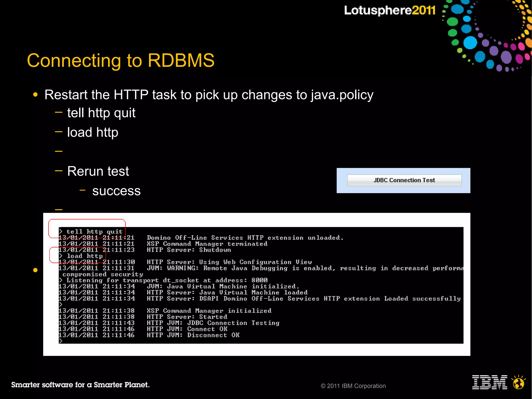Click the 'success' sub-bullet text
The height and width of the screenshot is (399, 532).
pyautogui.click(x=116, y=191)
